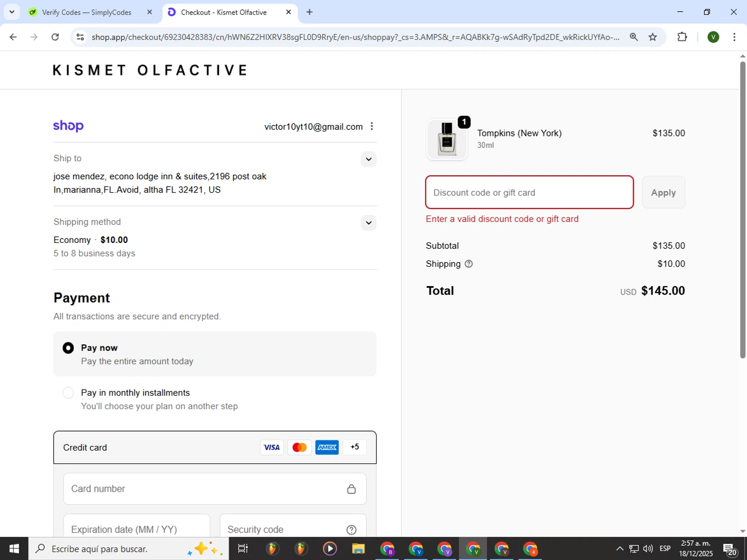Show the +5 more card types
Image resolution: width=747 pixels, height=560 pixels.
355,447
